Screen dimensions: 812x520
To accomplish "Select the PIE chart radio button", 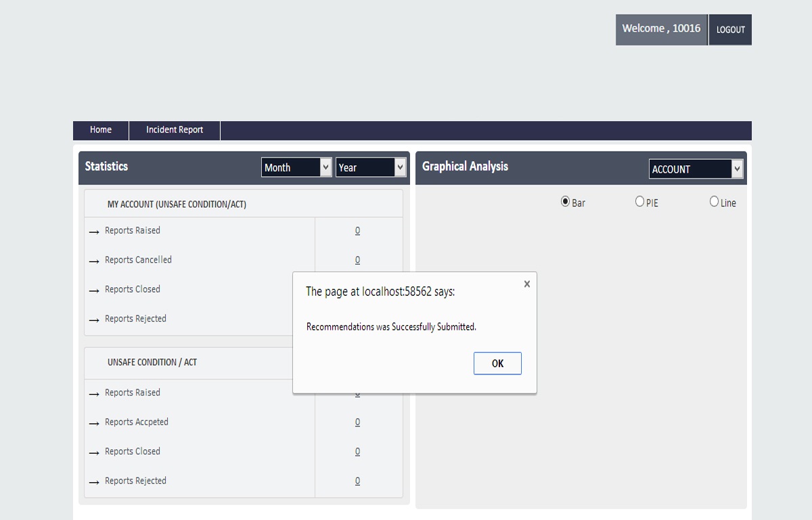I will click(x=640, y=201).
